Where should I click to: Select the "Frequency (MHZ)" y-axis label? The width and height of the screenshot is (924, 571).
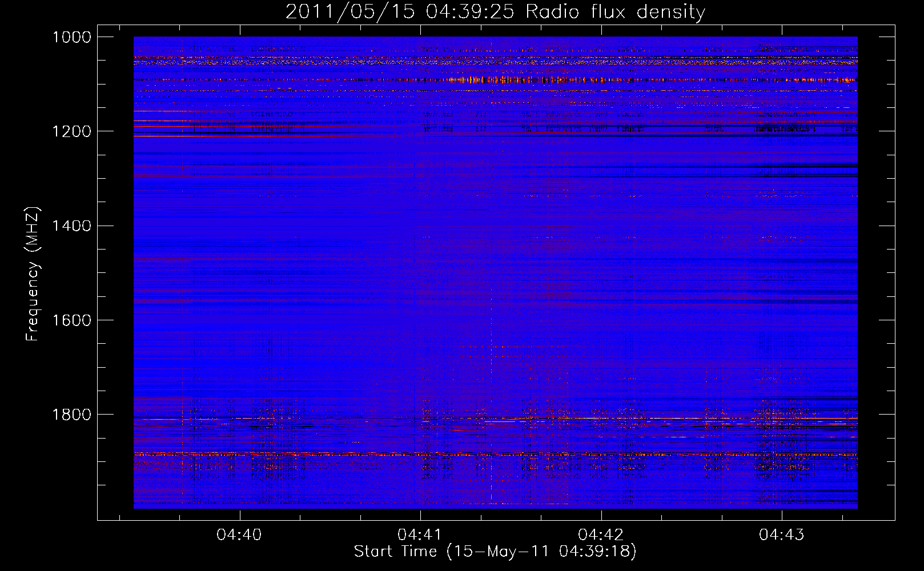point(33,274)
